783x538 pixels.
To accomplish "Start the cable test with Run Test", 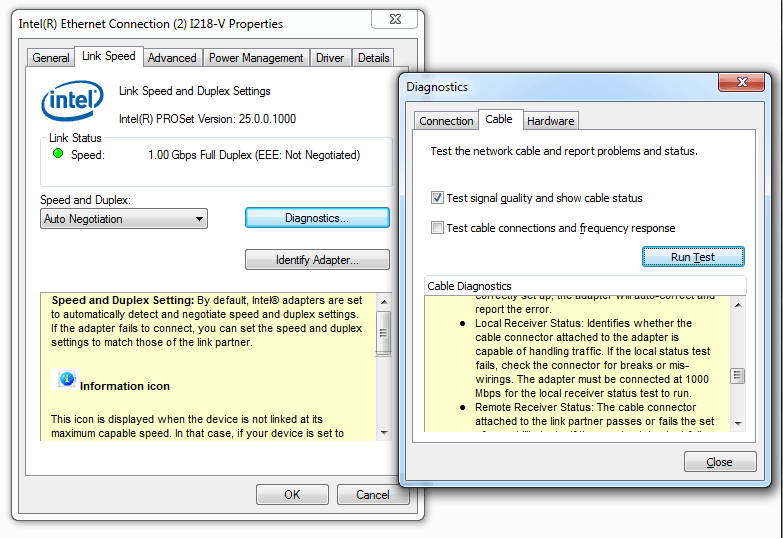I will 693,257.
